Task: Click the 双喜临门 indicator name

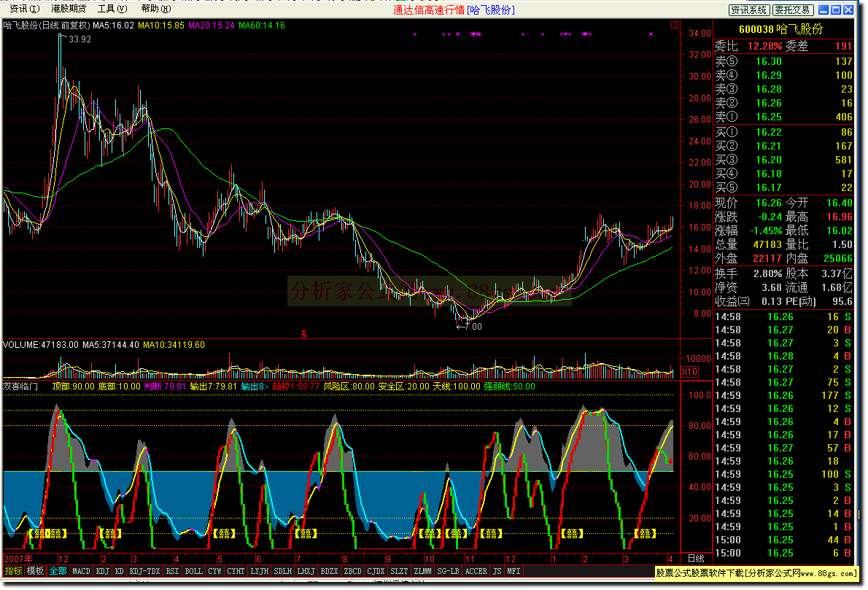Action: point(20,387)
